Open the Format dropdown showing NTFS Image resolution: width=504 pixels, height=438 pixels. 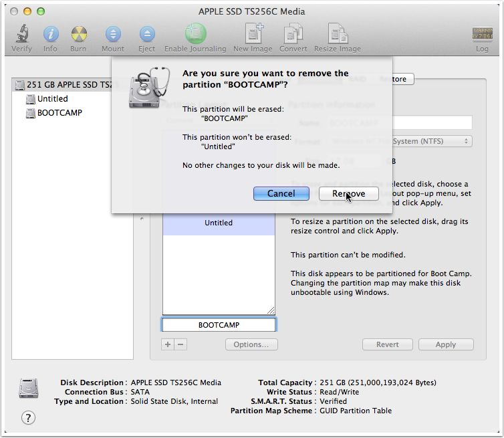pos(432,141)
